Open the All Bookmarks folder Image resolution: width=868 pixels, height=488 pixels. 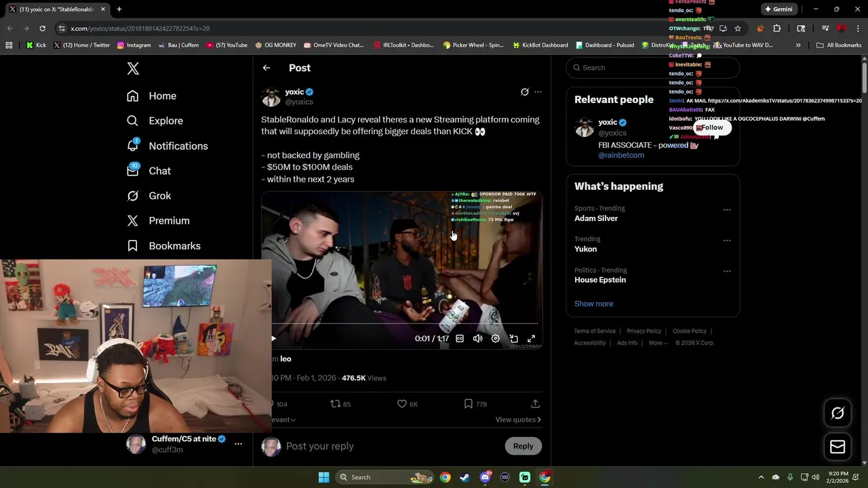839,45
